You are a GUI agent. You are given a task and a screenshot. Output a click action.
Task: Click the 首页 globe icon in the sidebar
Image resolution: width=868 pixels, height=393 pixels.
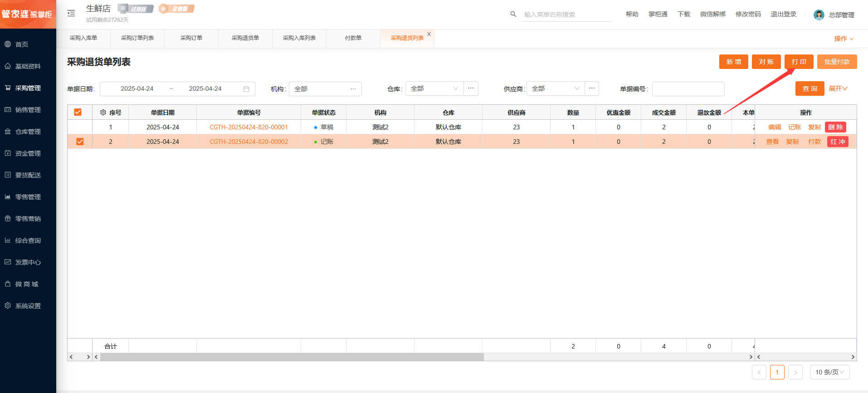[8, 44]
